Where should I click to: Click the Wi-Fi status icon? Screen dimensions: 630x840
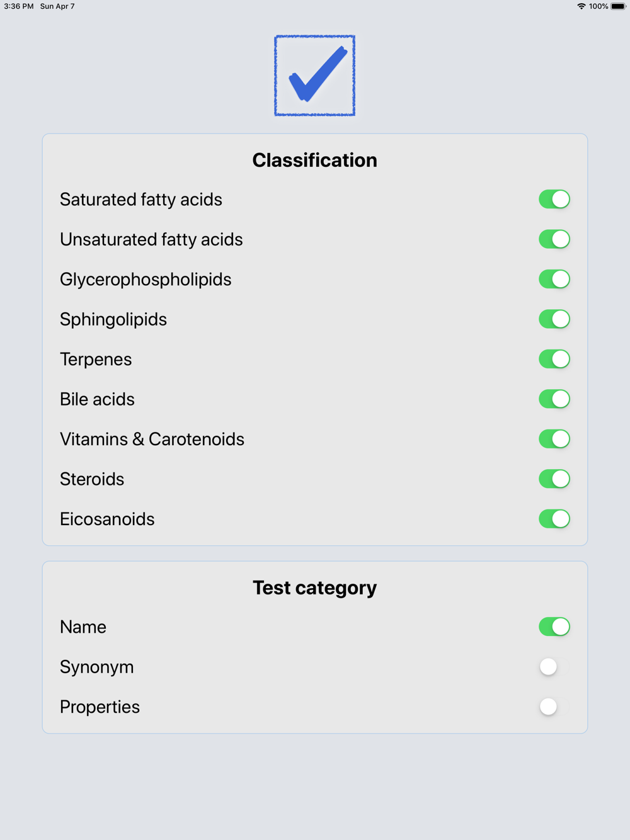coord(581,6)
